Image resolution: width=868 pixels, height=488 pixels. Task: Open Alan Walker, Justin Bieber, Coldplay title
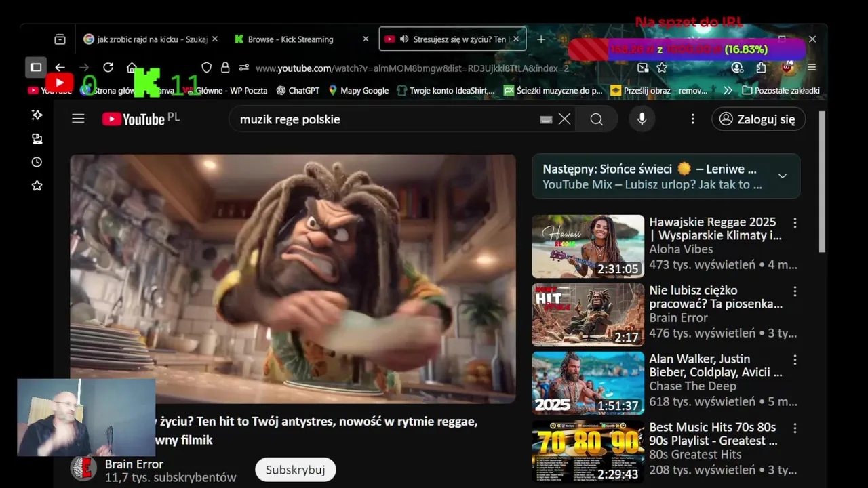coord(715,365)
